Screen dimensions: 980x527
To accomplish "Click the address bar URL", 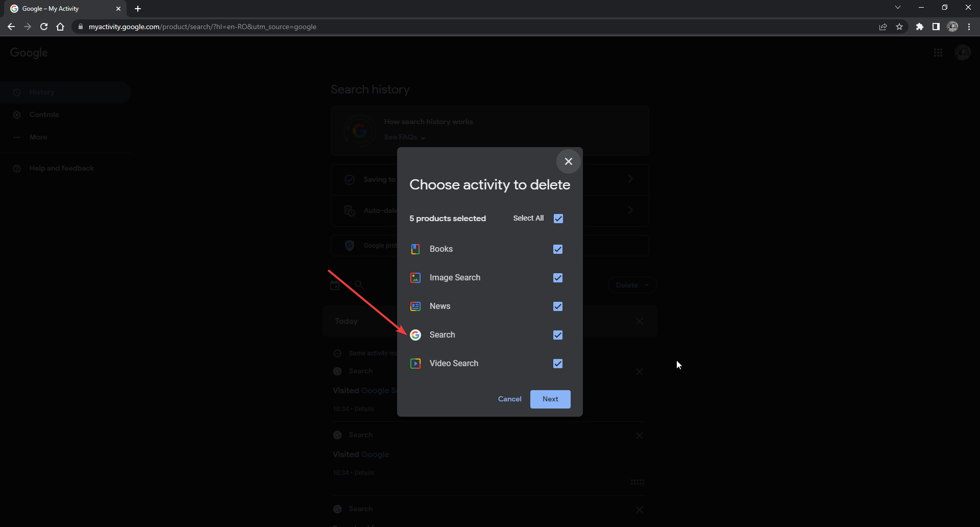I will pos(202,27).
